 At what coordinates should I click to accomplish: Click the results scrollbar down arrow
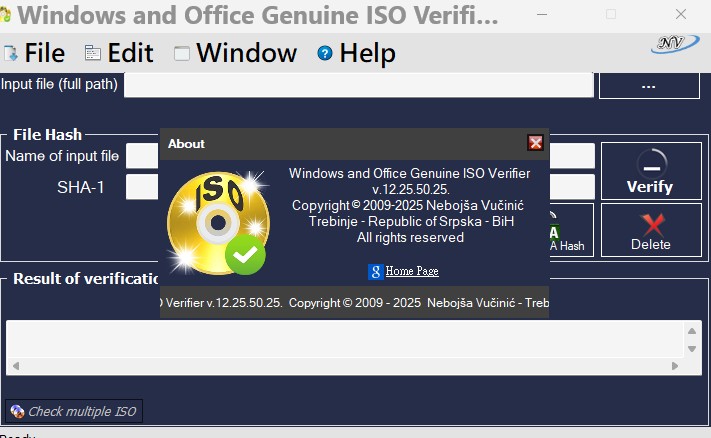pyautogui.click(x=692, y=349)
